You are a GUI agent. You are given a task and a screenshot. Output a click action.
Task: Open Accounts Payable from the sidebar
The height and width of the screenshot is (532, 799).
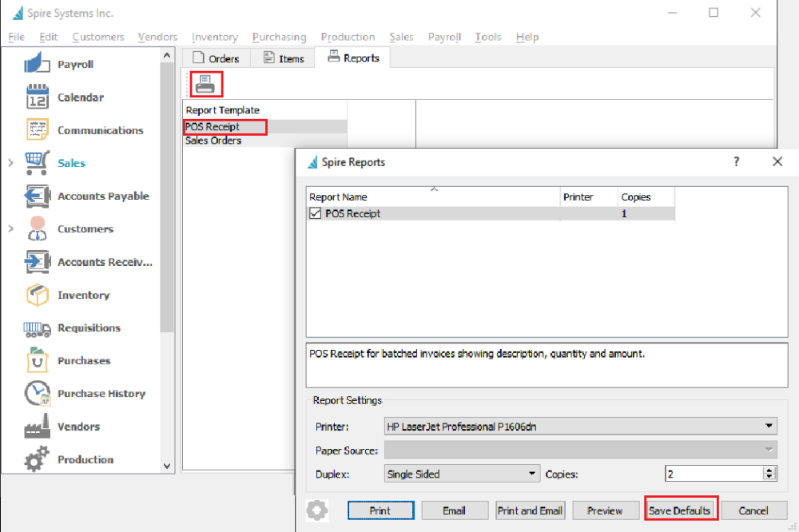click(x=103, y=196)
